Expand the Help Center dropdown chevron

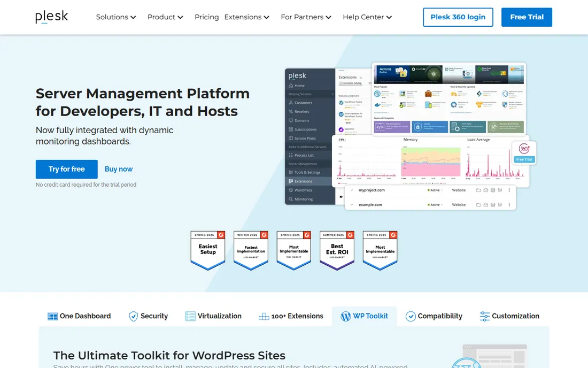pyautogui.click(x=389, y=17)
